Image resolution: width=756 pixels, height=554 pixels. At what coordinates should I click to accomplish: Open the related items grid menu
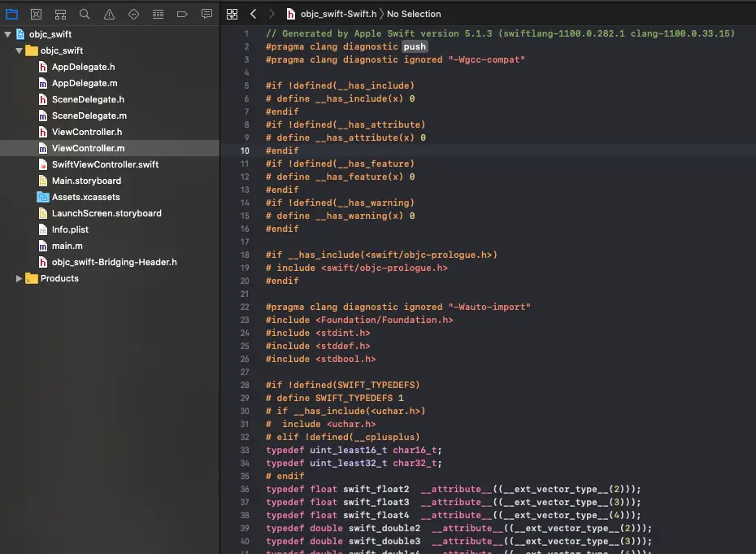[232, 14]
